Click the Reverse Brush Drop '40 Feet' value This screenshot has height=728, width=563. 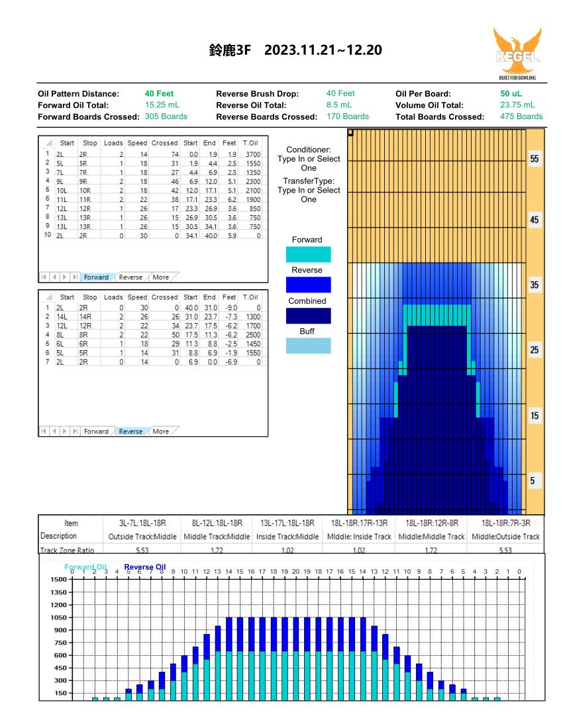click(340, 93)
